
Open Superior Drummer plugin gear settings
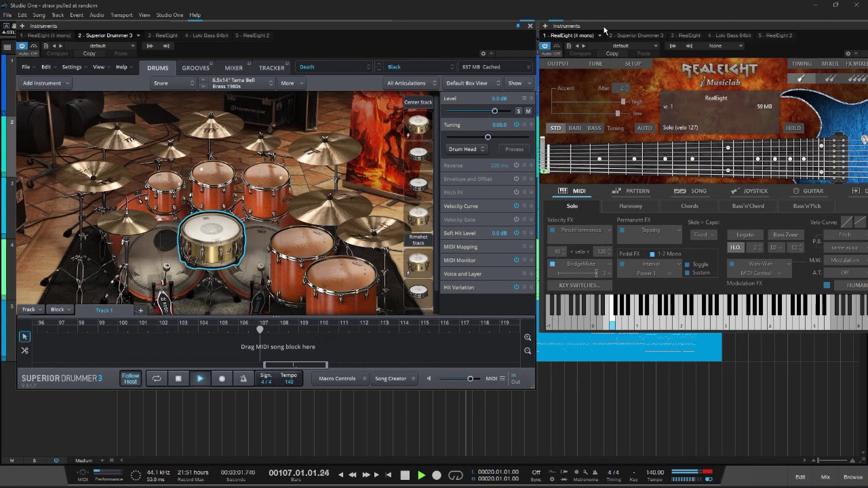[x=483, y=53]
